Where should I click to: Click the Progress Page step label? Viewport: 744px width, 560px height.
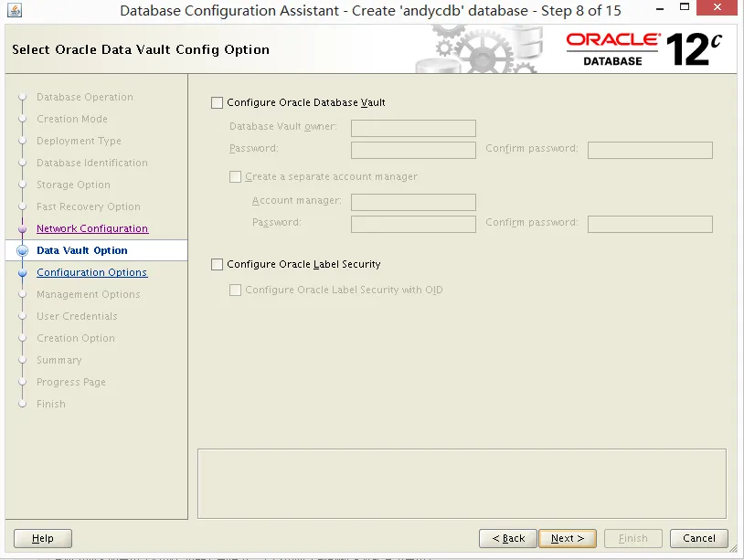point(71,382)
